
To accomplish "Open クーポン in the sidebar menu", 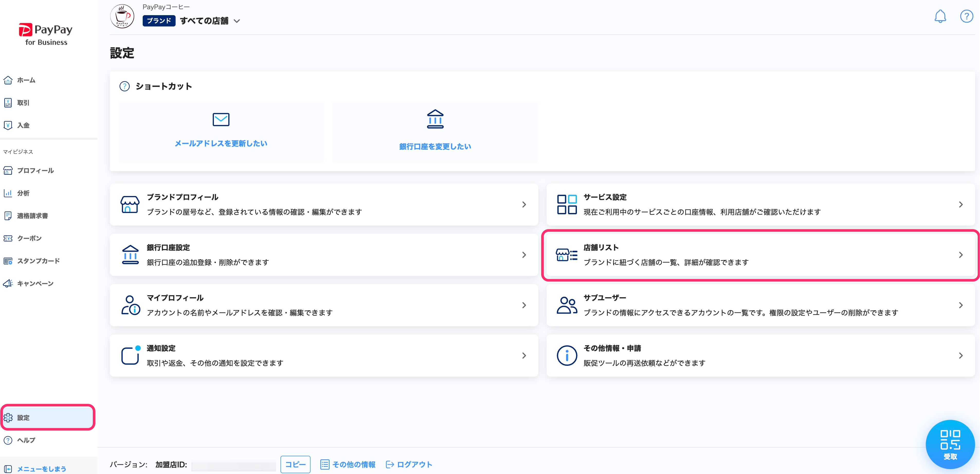I will click(29, 238).
